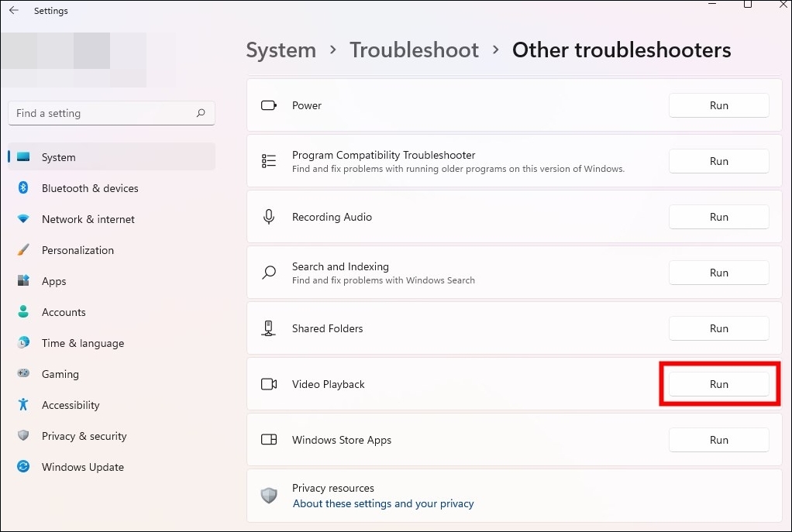The image size is (792, 532).
Task: Go to Apps settings category
Action: click(54, 281)
